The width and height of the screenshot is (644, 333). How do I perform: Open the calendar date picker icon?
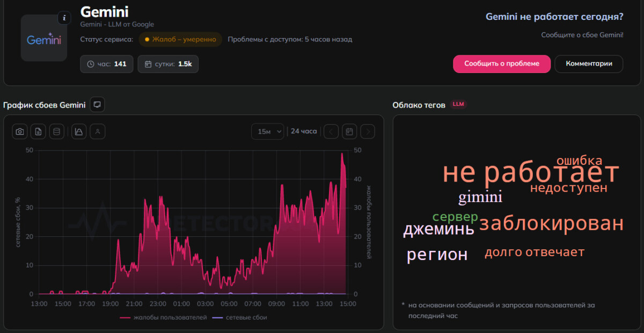pyautogui.click(x=349, y=132)
